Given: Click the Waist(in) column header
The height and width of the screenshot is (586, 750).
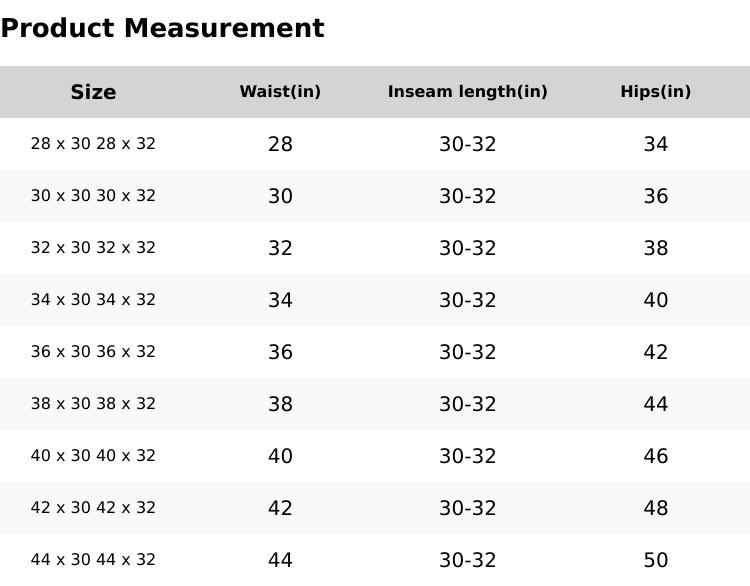Looking at the screenshot, I should coord(280,92).
